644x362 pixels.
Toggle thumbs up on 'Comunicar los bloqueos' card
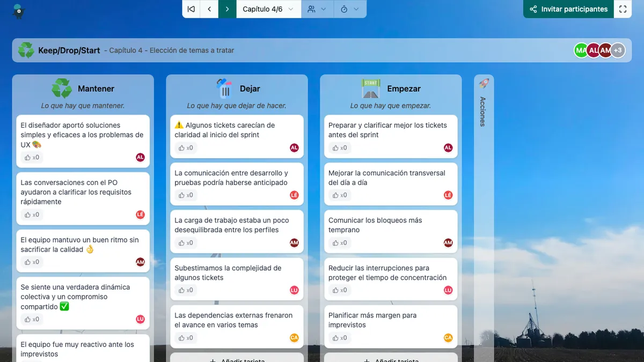(x=340, y=243)
